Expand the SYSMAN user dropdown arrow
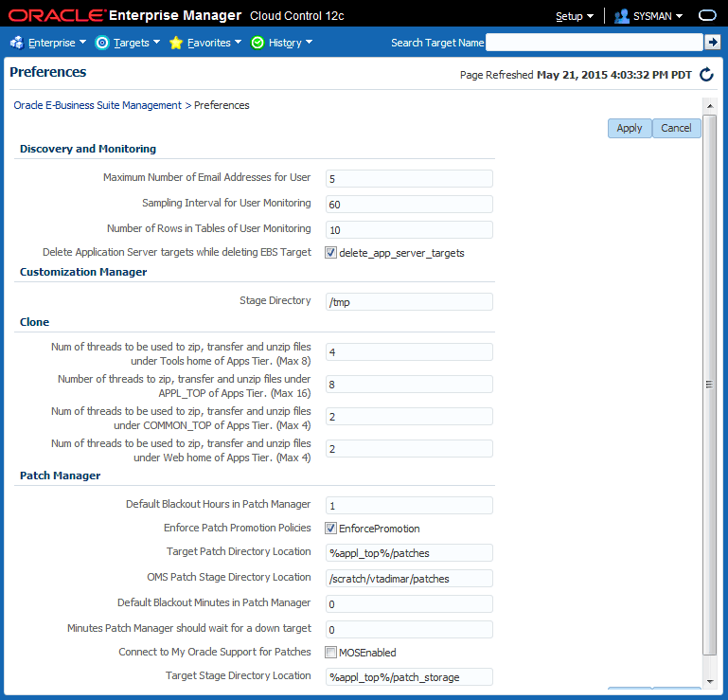 pyautogui.click(x=680, y=16)
